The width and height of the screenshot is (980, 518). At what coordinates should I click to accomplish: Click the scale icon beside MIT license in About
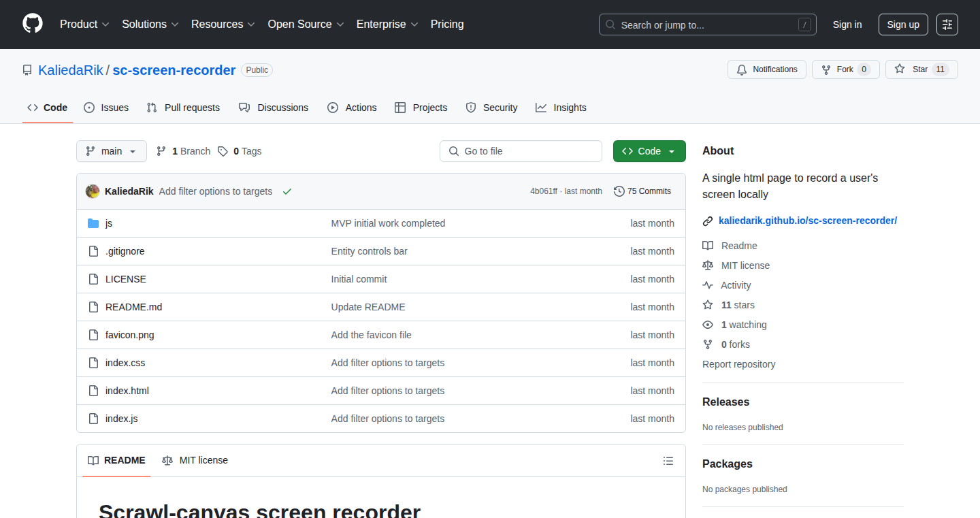708,265
